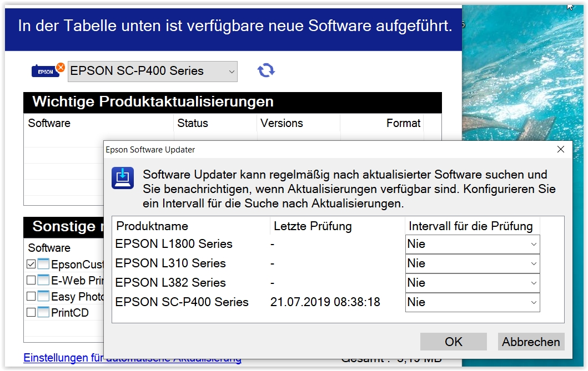Open interval dropdown for EPSON L310 Series

(473, 263)
